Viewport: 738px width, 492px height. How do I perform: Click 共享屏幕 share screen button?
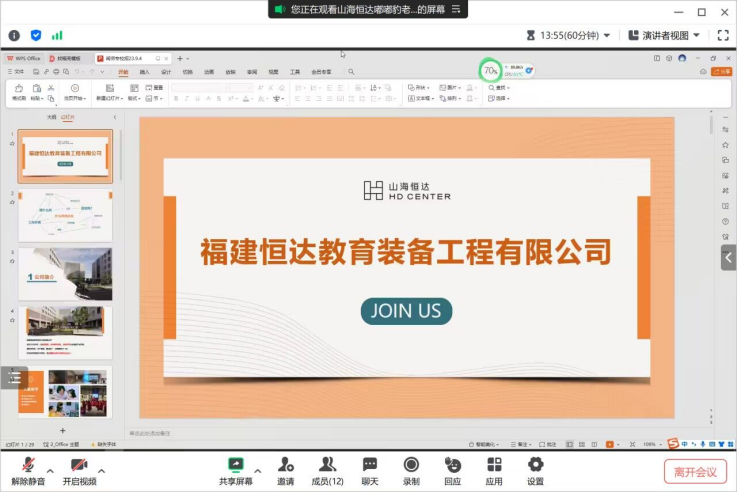[x=236, y=471]
